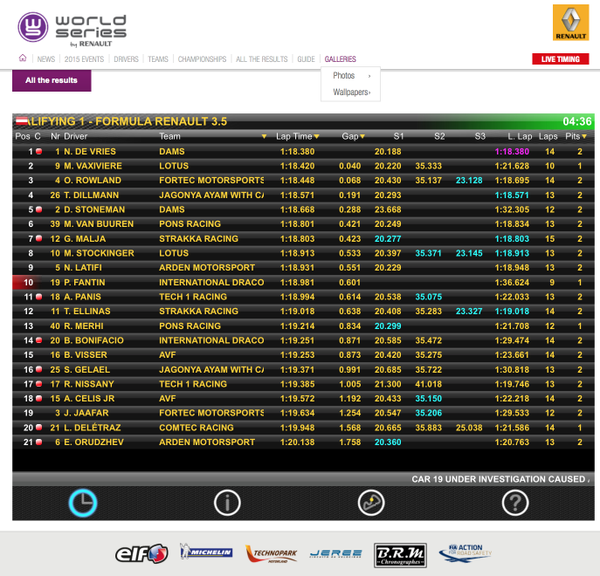
Task: Click driver name M. VAN BUUREN
Action: click(99, 224)
